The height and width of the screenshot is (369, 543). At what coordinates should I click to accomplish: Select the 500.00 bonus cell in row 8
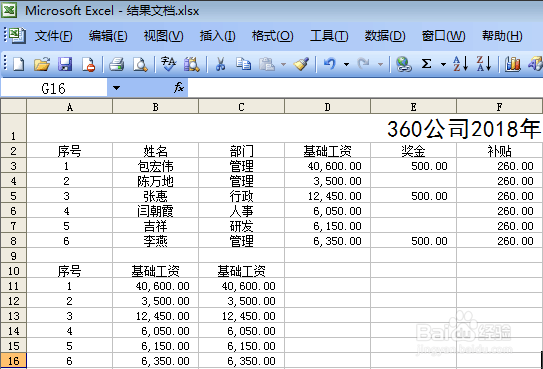coord(413,241)
